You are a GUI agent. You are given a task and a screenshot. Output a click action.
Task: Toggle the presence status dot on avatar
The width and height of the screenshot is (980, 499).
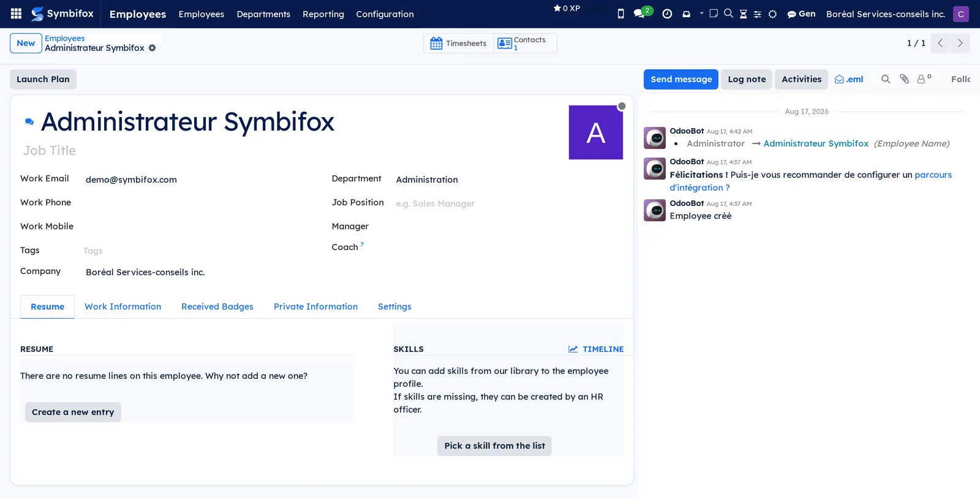622,106
